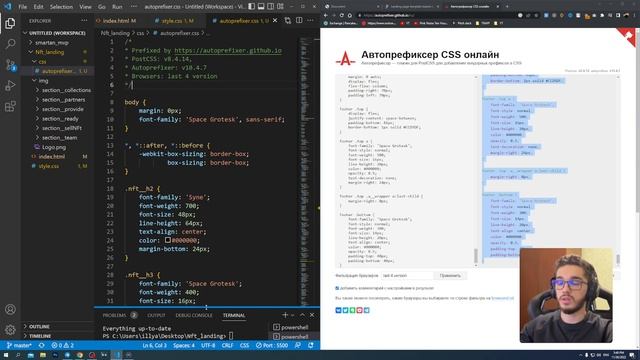Open the Extensions view
The image size is (640, 360).
pyautogui.click(x=10, y=106)
